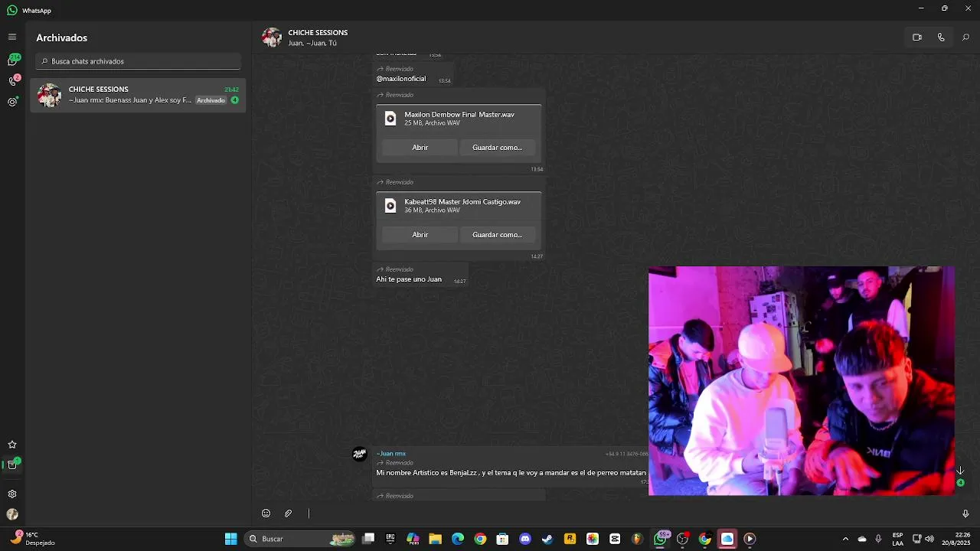Start a video call in CHICHE SESSIONS
The width and height of the screenshot is (980, 551).
tap(916, 37)
